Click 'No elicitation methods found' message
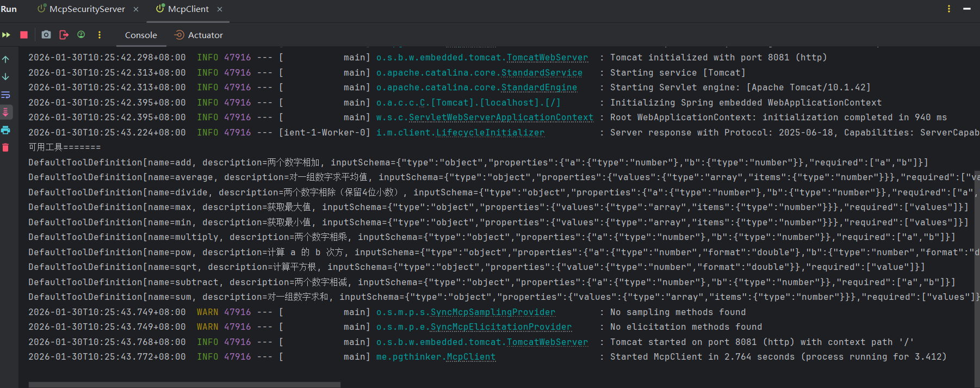The width and height of the screenshot is (980, 388). (x=686, y=327)
